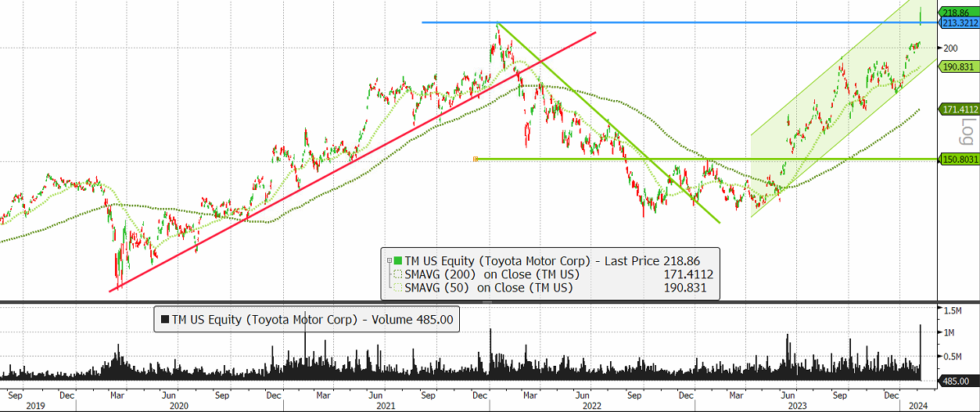Click the tallest volume bar at far right
980x412 pixels.
pyautogui.click(x=921, y=352)
